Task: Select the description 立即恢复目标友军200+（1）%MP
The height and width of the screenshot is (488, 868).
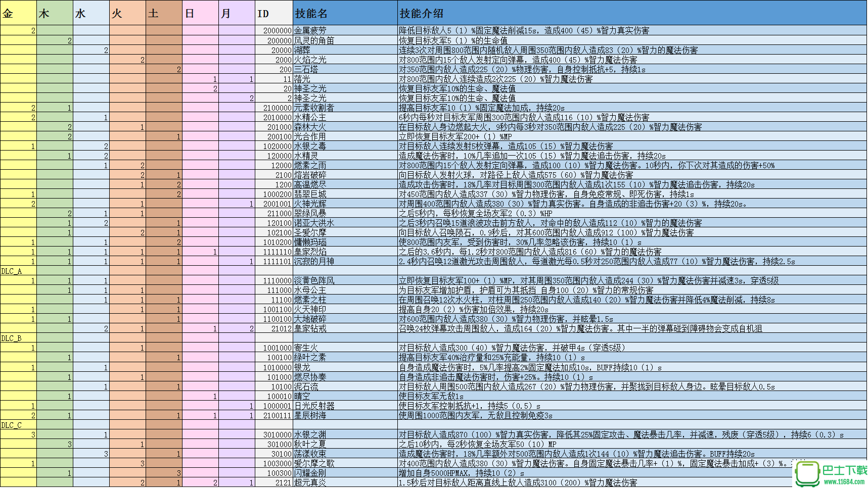Action: click(x=632, y=136)
